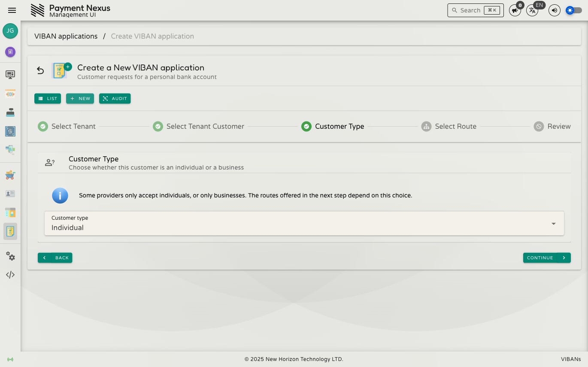This screenshot has width=588, height=367.
Task: Open the JG user avatar
Action: click(10, 31)
